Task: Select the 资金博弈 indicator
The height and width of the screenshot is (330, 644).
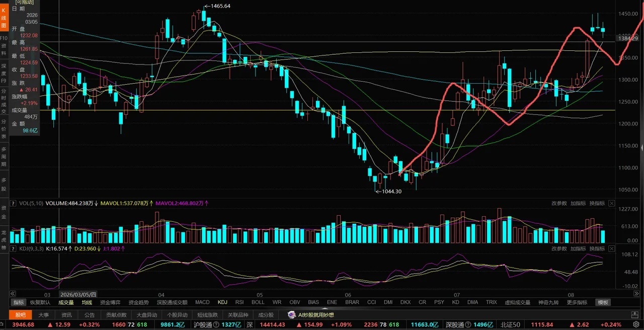Action: coord(110,302)
